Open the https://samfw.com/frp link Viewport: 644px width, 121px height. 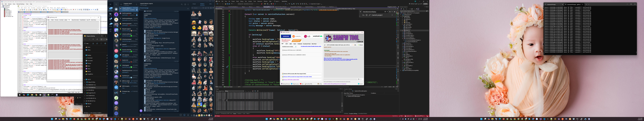click(352, 59)
